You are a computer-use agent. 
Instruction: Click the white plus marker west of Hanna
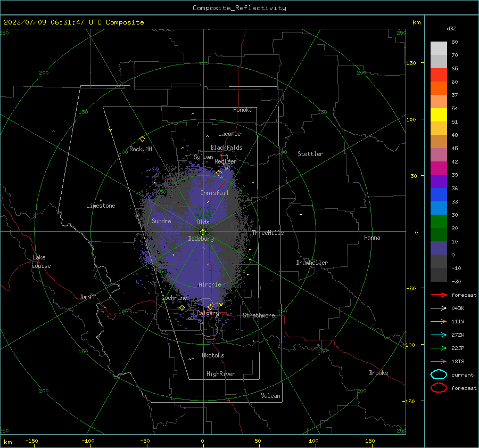click(x=301, y=214)
